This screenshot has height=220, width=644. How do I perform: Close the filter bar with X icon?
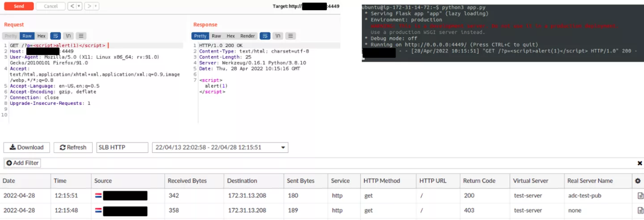(640, 164)
